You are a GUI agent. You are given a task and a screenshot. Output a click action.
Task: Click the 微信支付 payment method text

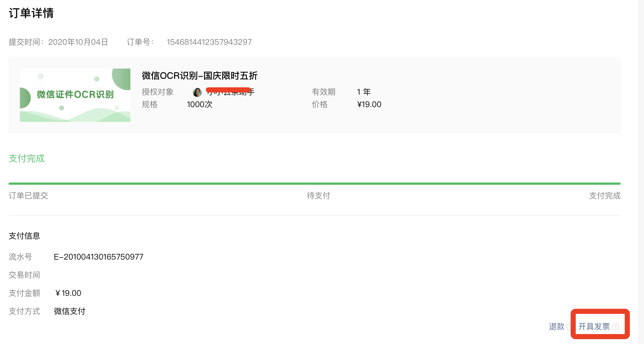click(69, 311)
